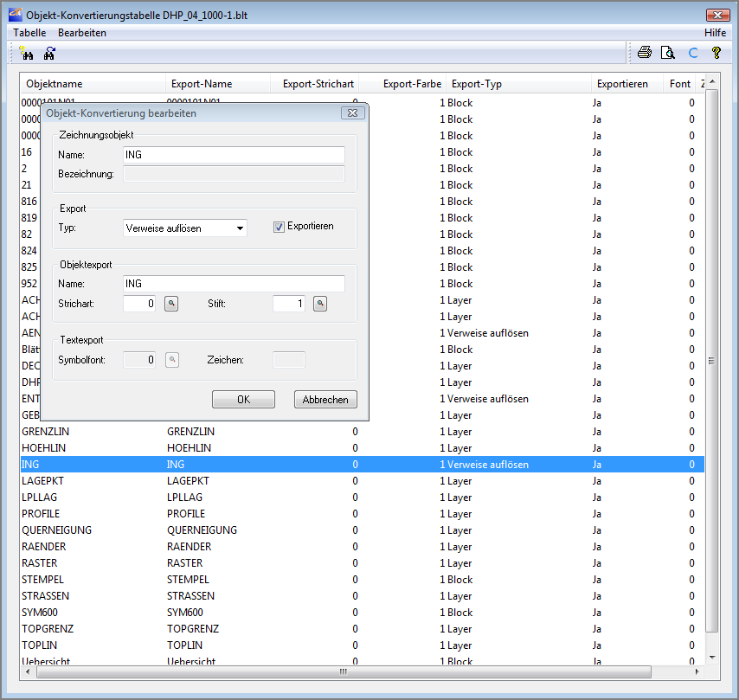Select TOPLIN in the Objektname column
739x700 pixels.
tap(39, 645)
